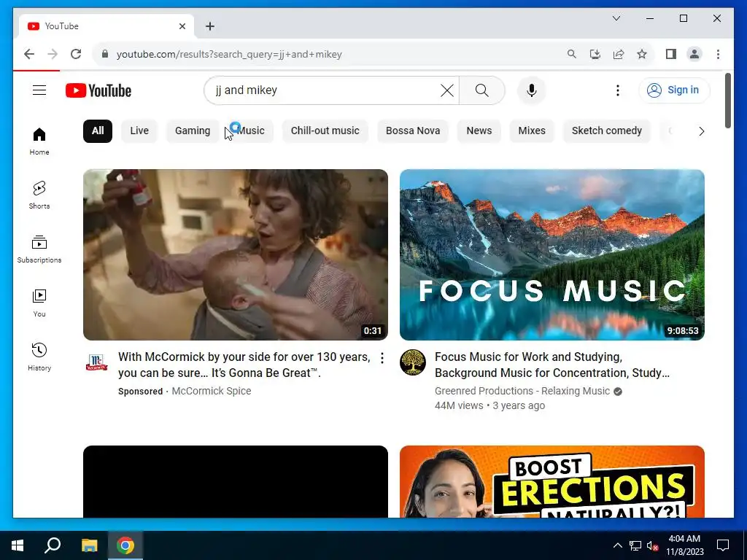Select the Sketch comedy filter chip
Viewport: 747px width, 560px height.
click(x=606, y=131)
